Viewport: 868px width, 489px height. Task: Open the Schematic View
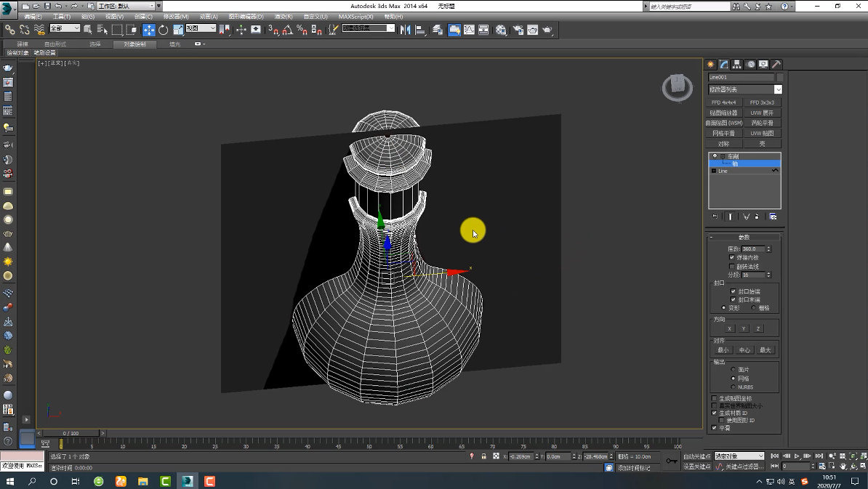(483, 30)
